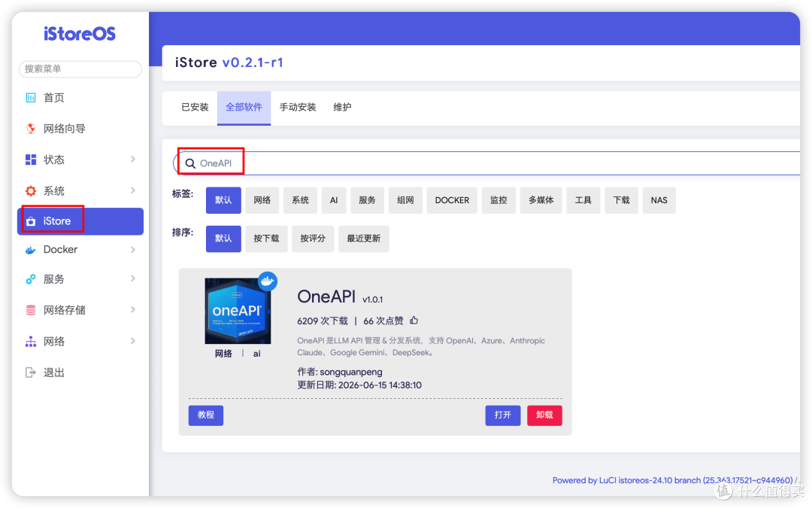
Task: Select the 默认 sort option
Action: click(x=224, y=239)
